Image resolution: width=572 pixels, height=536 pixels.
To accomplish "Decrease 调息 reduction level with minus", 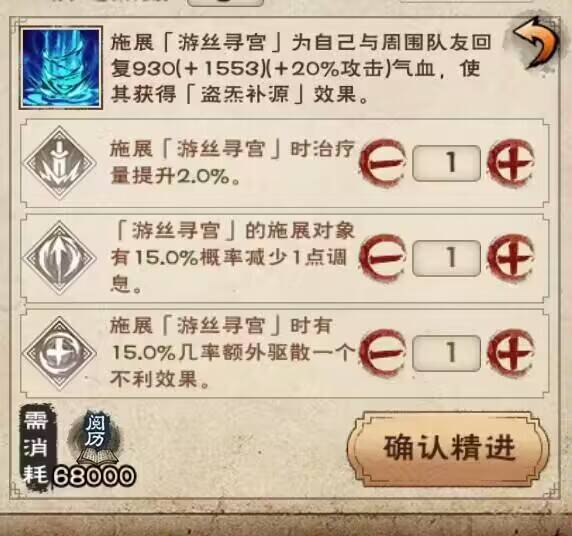I will (x=383, y=258).
